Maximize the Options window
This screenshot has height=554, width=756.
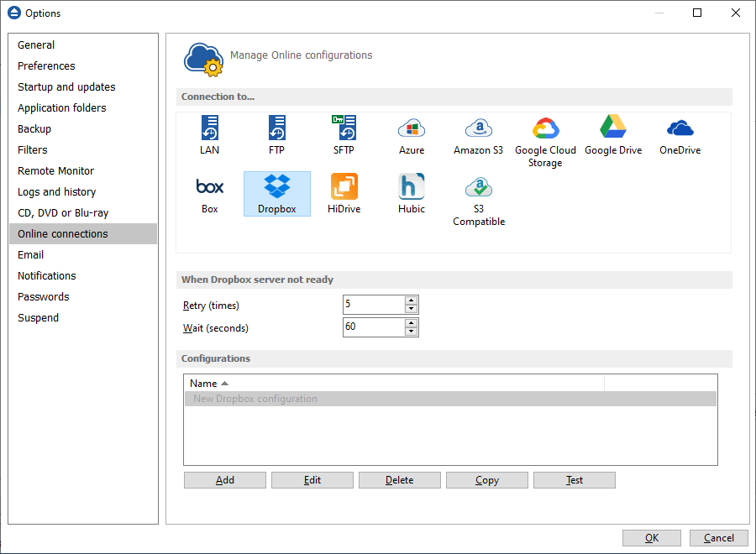(x=697, y=13)
